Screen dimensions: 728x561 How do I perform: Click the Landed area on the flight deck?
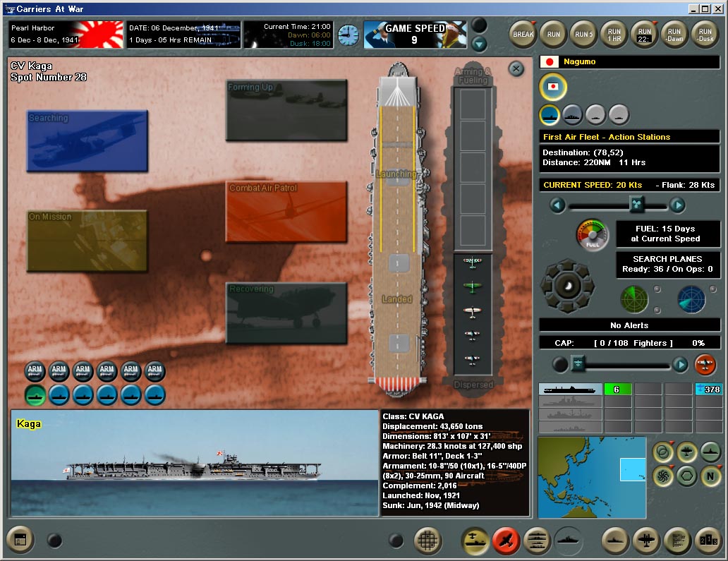[x=397, y=299]
